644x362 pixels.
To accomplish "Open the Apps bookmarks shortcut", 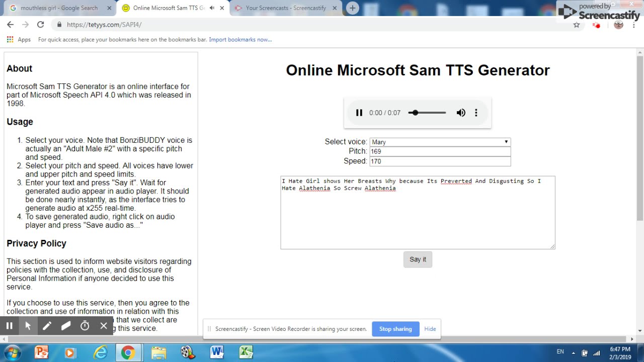I will tap(19, 40).
